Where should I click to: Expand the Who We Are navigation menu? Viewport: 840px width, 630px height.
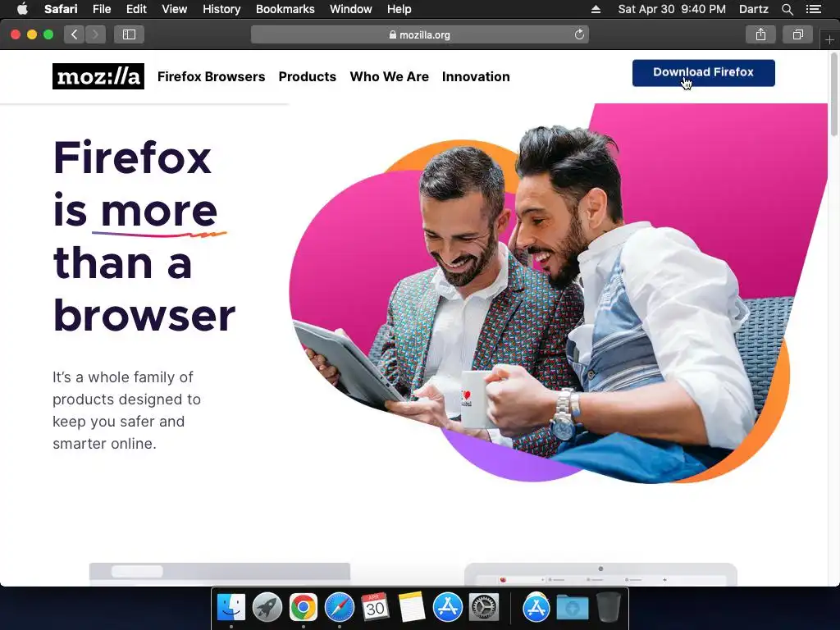(390, 76)
